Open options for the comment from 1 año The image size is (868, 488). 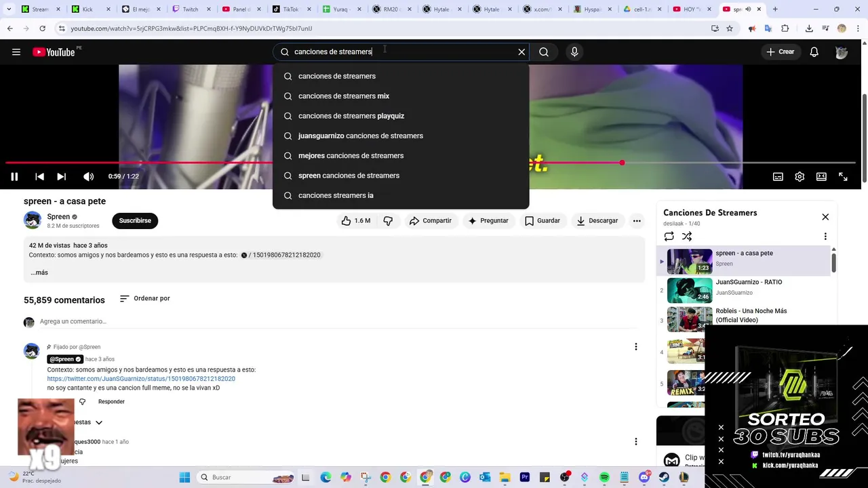[x=635, y=442]
